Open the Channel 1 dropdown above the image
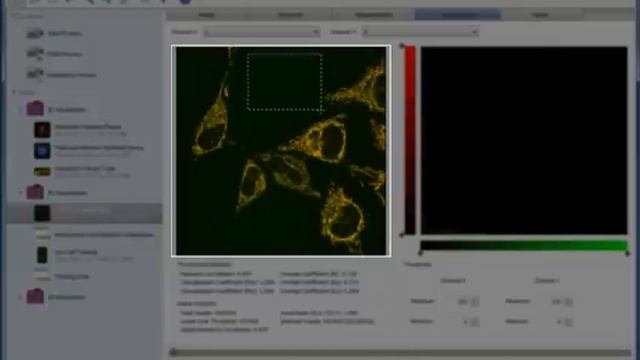Screen dimensions: 640x360 pos(262,32)
